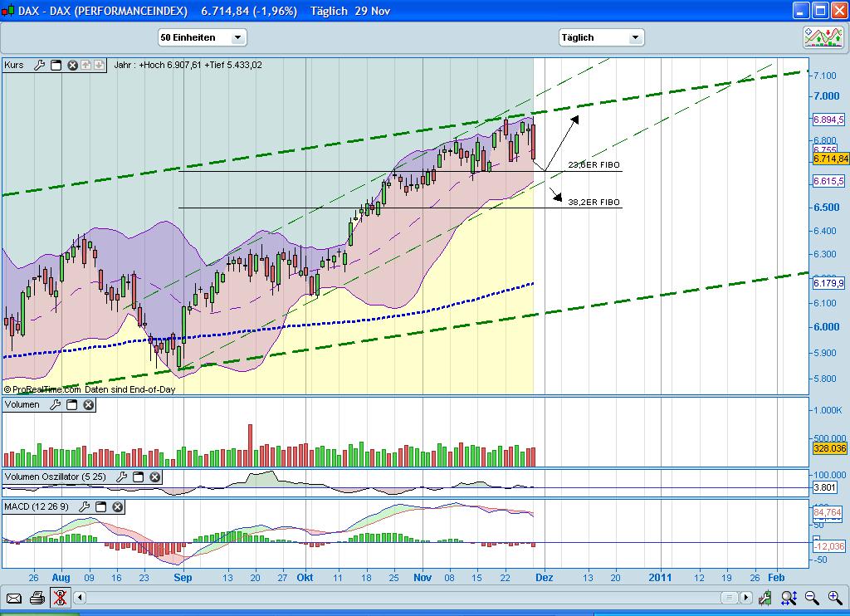Image resolution: width=850 pixels, height=616 pixels.
Task: Open Kurs panel settings with the wrench icon
Action: 40,65
